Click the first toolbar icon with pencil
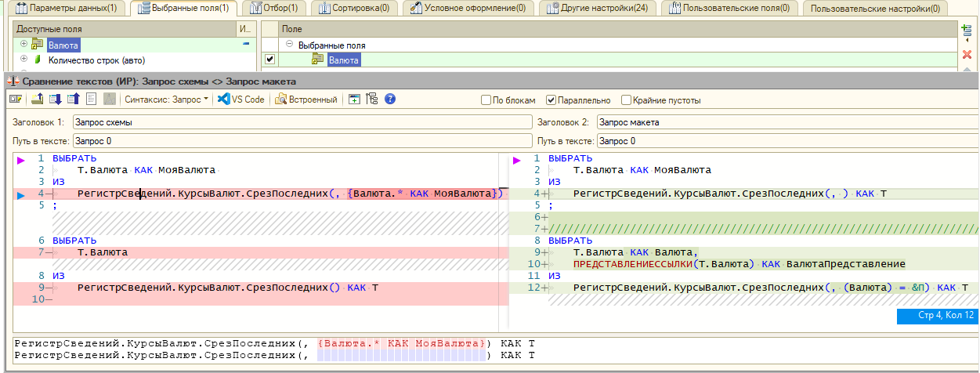Viewport: 980px width, 373px height. pyautogui.click(x=16, y=100)
